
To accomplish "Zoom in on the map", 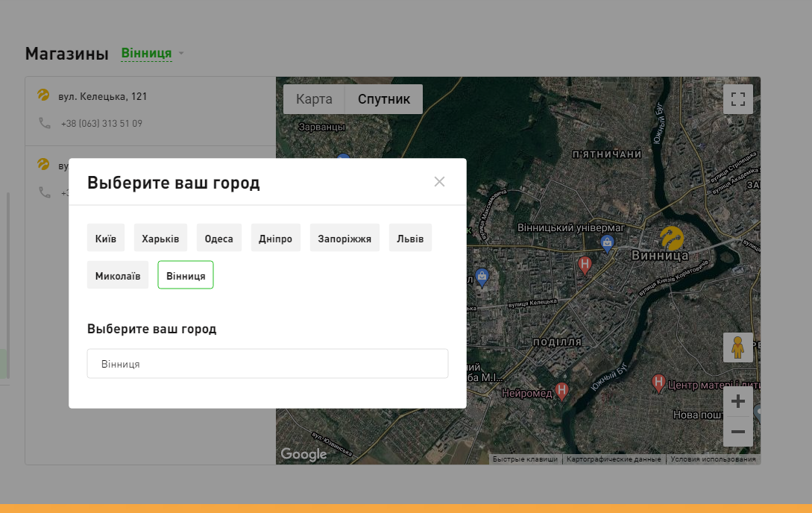I will pyautogui.click(x=737, y=402).
